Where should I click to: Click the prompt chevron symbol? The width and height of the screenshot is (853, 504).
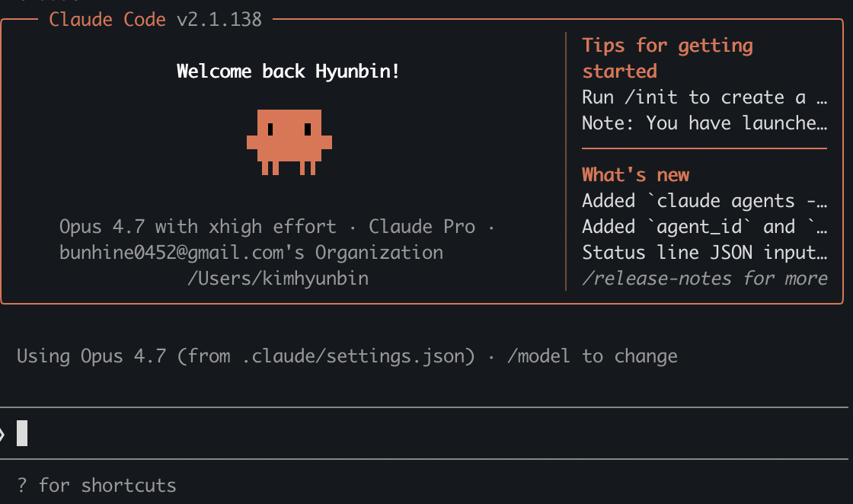pos(2,434)
